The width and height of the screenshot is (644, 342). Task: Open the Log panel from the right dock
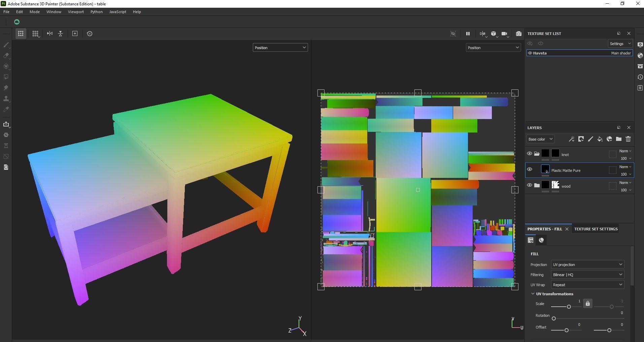pos(640,88)
